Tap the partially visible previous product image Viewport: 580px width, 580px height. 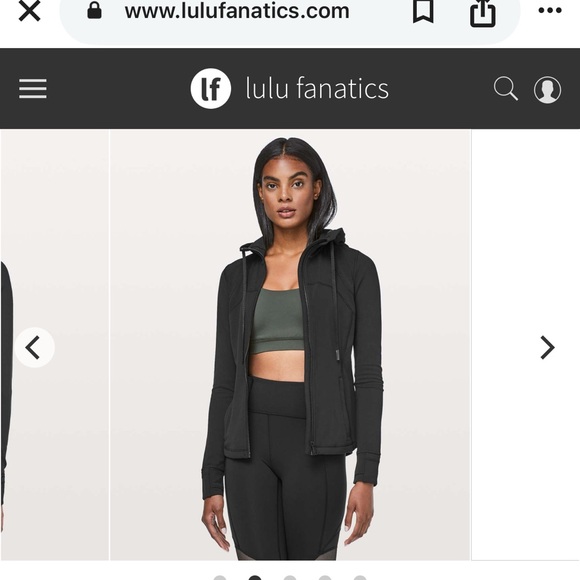tap(54, 345)
